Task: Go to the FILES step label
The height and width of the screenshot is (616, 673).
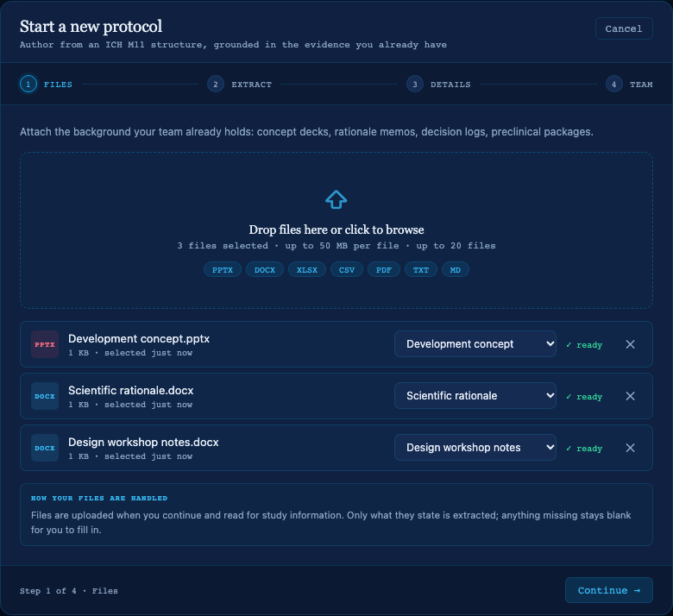Action: click(58, 85)
